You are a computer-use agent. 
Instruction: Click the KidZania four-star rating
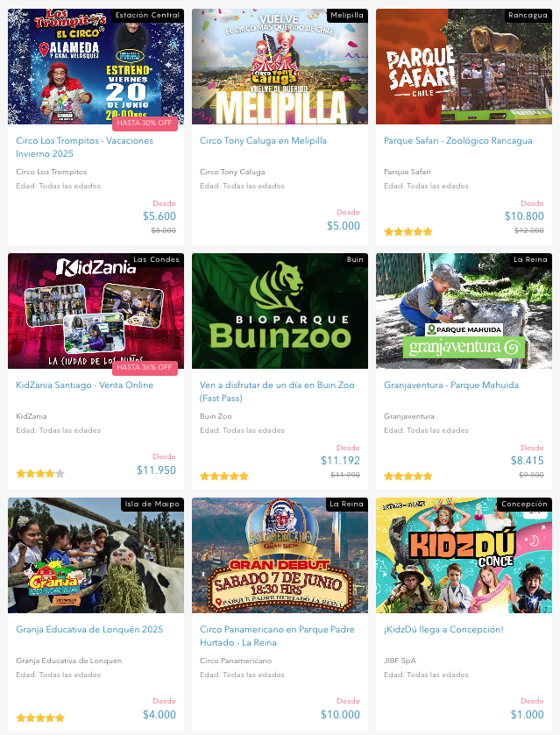[40, 473]
